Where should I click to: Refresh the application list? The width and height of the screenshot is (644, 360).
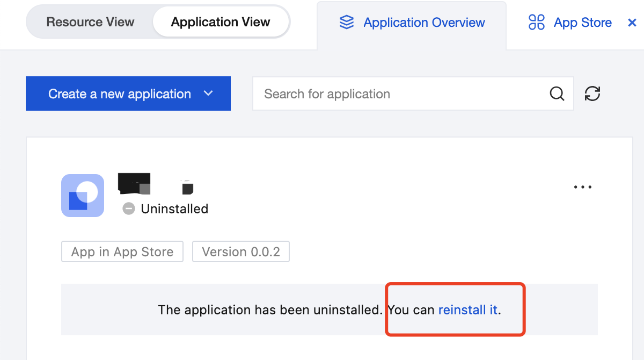click(x=592, y=93)
